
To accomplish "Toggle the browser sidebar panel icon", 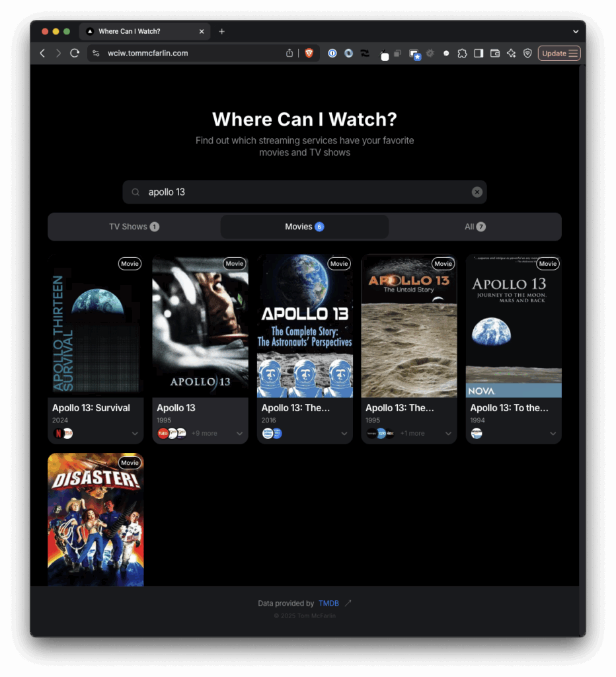I will 479,53.
